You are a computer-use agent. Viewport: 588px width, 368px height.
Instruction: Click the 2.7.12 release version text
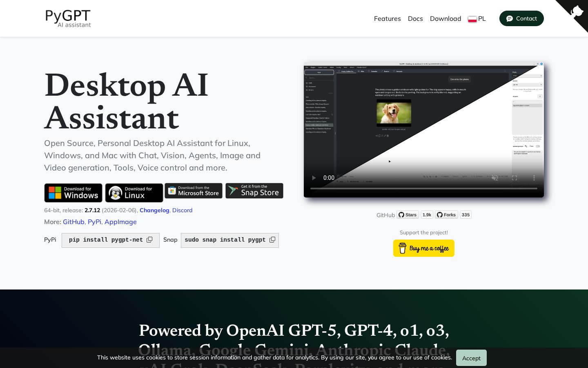tap(92, 210)
